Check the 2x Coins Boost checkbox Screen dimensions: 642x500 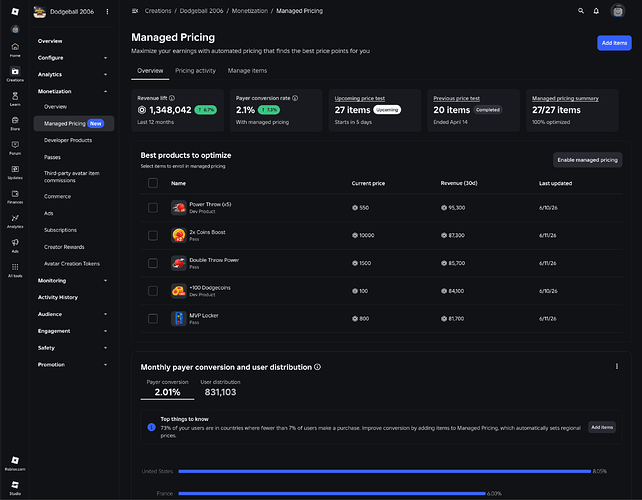click(153, 235)
